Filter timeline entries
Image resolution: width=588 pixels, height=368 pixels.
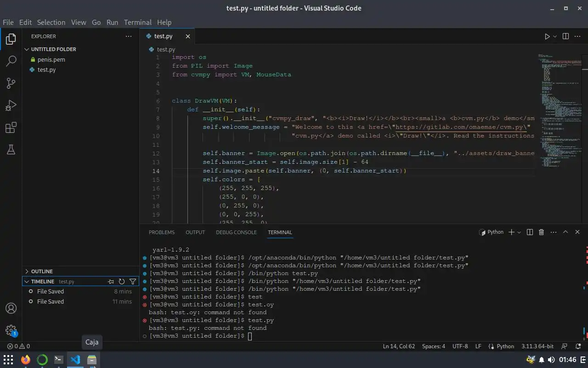click(x=133, y=282)
